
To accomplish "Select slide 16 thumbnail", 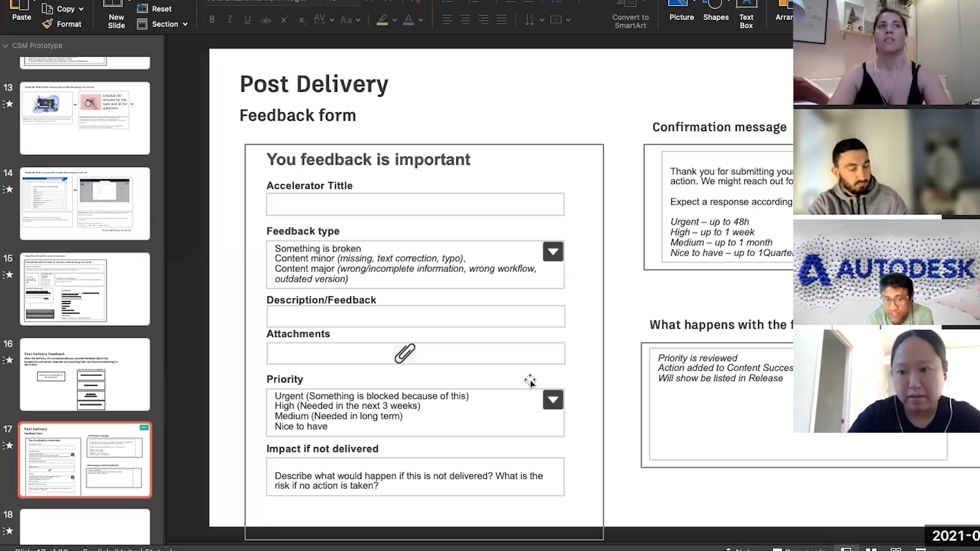I will [85, 374].
